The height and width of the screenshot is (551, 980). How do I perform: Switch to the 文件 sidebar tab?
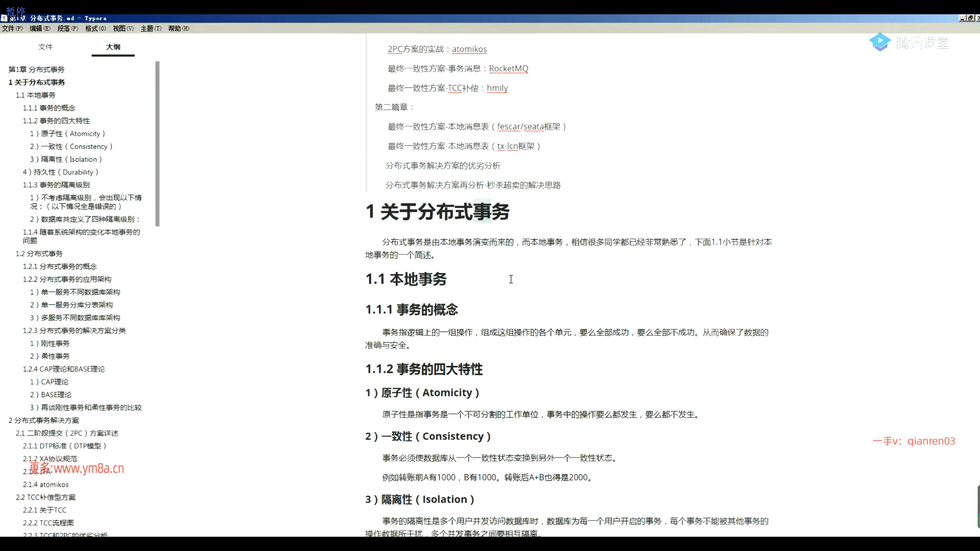pos(45,47)
